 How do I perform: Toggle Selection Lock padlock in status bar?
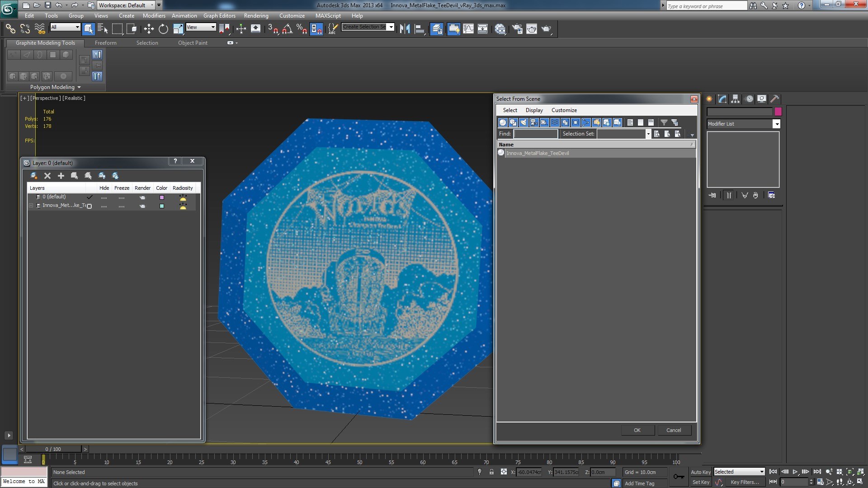pyautogui.click(x=491, y=472)
